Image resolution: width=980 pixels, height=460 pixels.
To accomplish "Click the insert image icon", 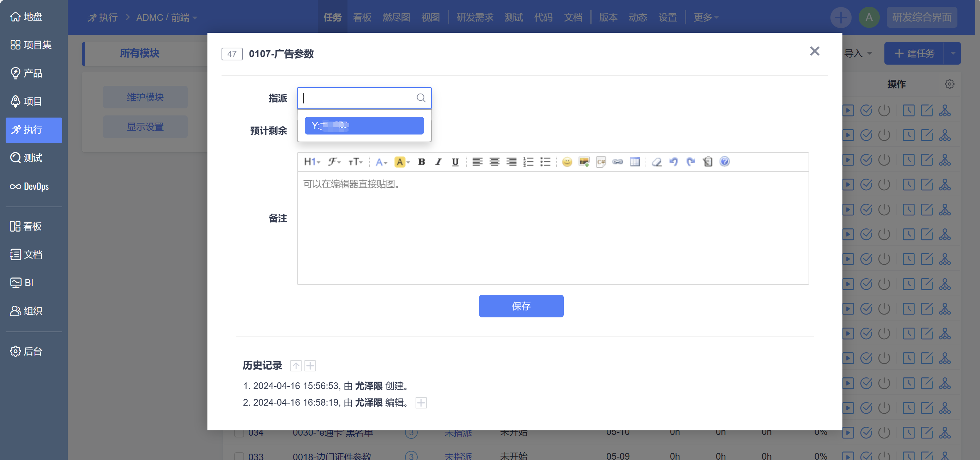I will click(x=583, y=162).
